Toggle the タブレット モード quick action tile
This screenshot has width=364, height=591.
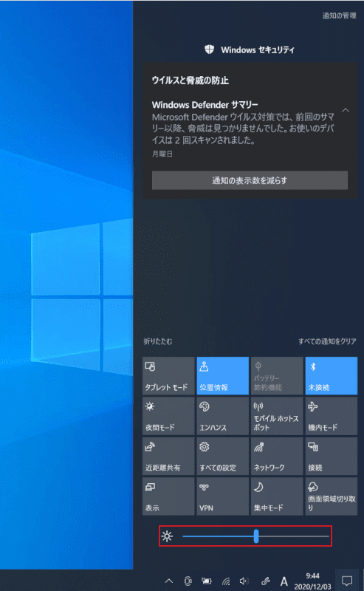[168, 376]
